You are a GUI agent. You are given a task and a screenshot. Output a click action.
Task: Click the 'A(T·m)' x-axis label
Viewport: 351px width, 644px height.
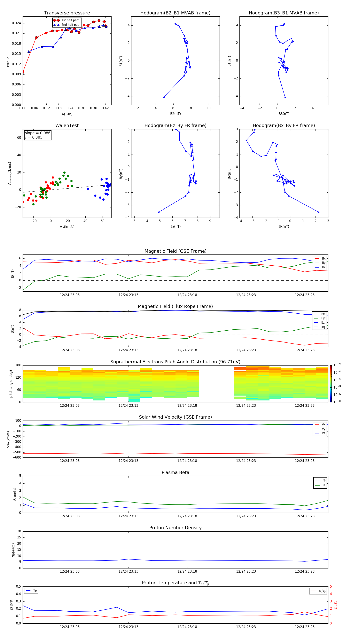(x=67, y=114)
